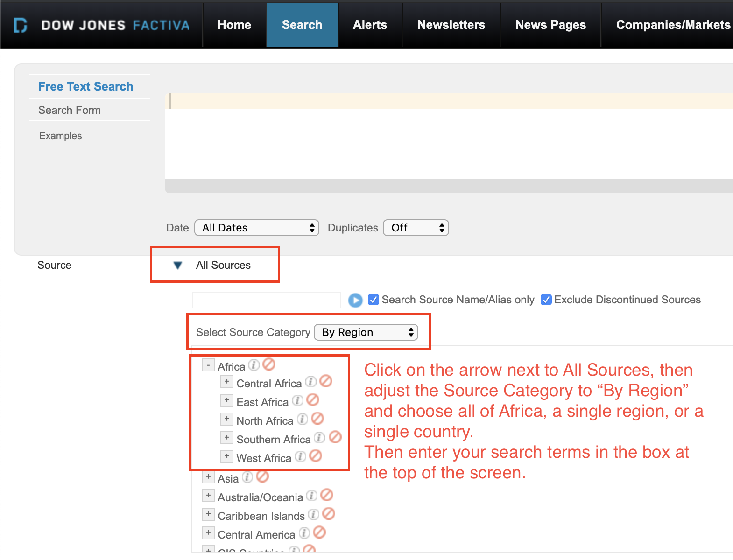Image resolution: width=733 pixels, height=560 pixels.
Task: Open info icon for Asia
Action: (x=247, y=477)
